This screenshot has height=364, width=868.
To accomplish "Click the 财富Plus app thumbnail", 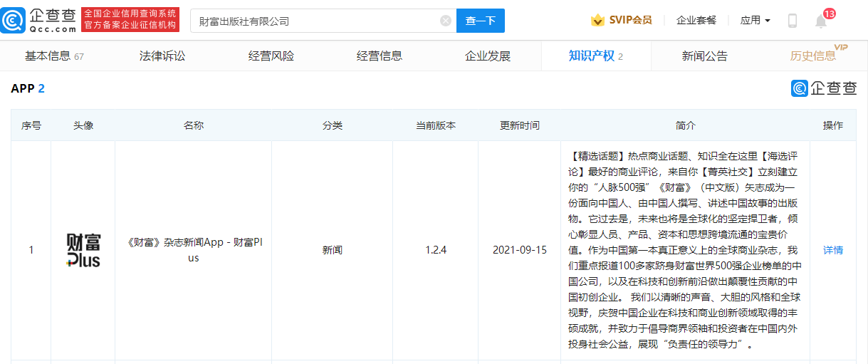I will (x=83, y=250).
